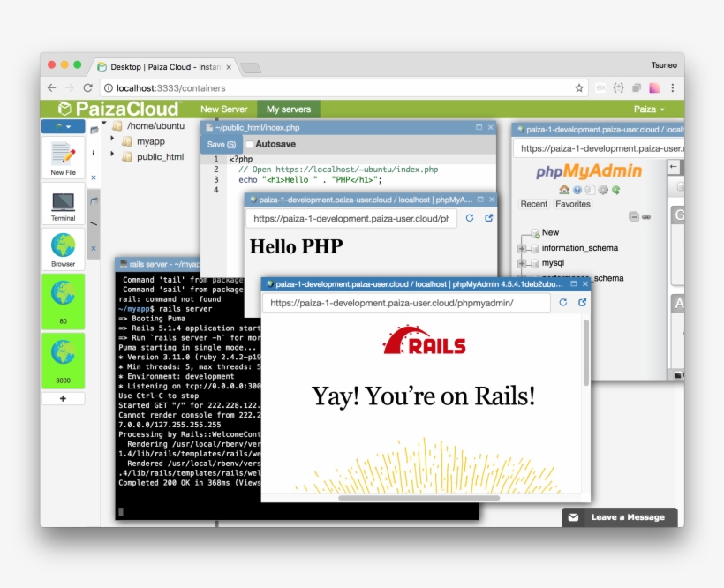The height and width of the screenshot is (588, 724).
Task: Switch to the first file manager side tab
Action: pos(94,130)
